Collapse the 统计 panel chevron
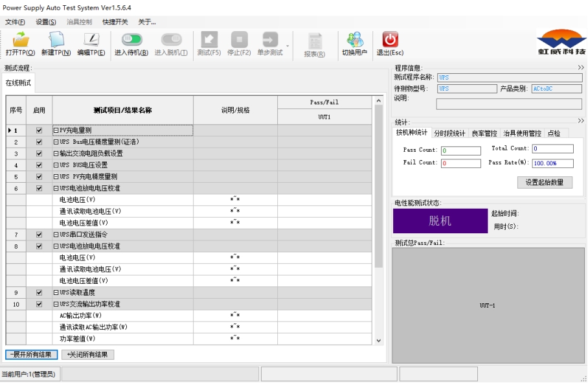 coord(581,121)
